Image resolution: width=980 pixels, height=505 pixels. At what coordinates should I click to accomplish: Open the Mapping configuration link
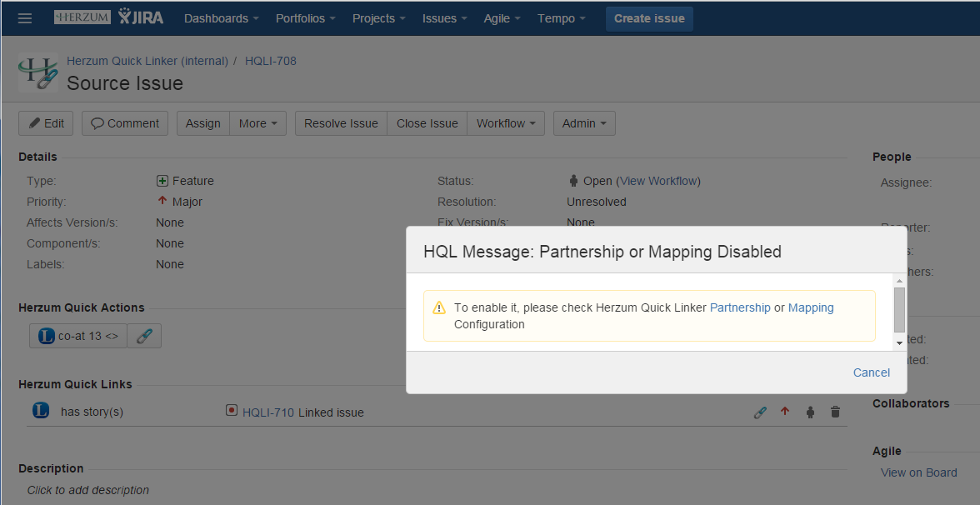[x=811, y=307]
